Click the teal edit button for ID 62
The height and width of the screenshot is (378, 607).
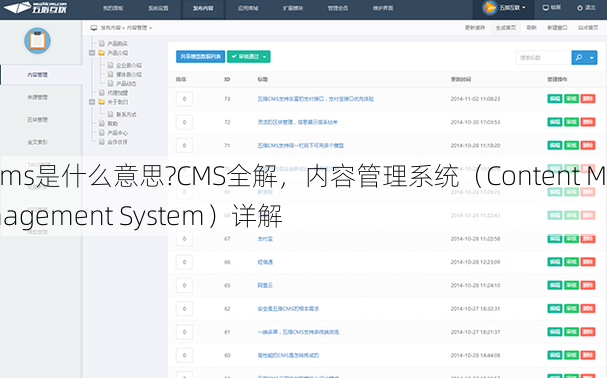click(555, 309)
